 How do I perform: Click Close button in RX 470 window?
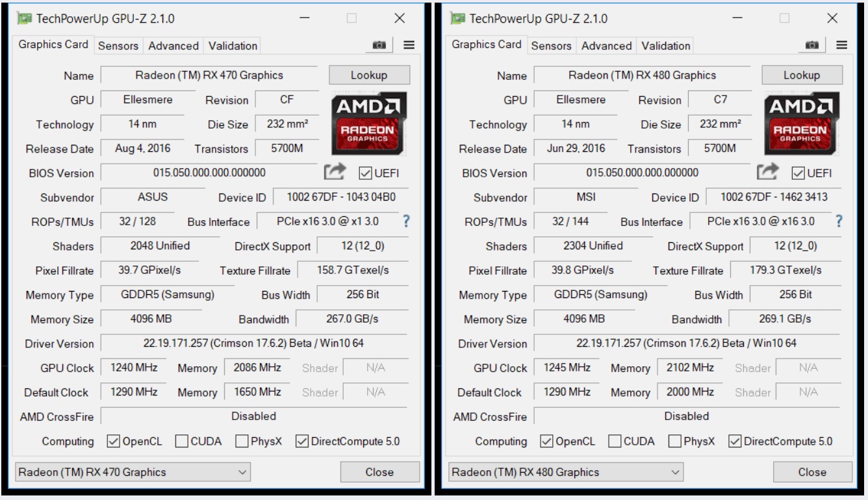coord(379,472)
